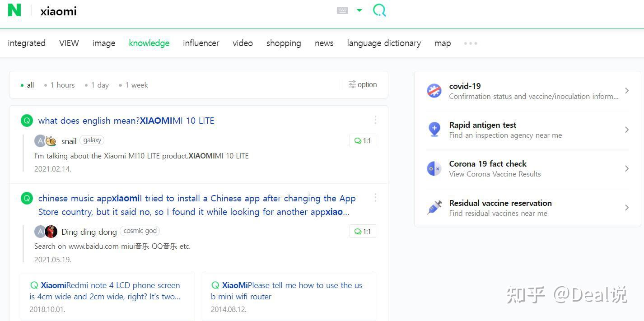Open snail's user profile name
644x321 pixels.
pyautogui.click(x=69, y=141)
